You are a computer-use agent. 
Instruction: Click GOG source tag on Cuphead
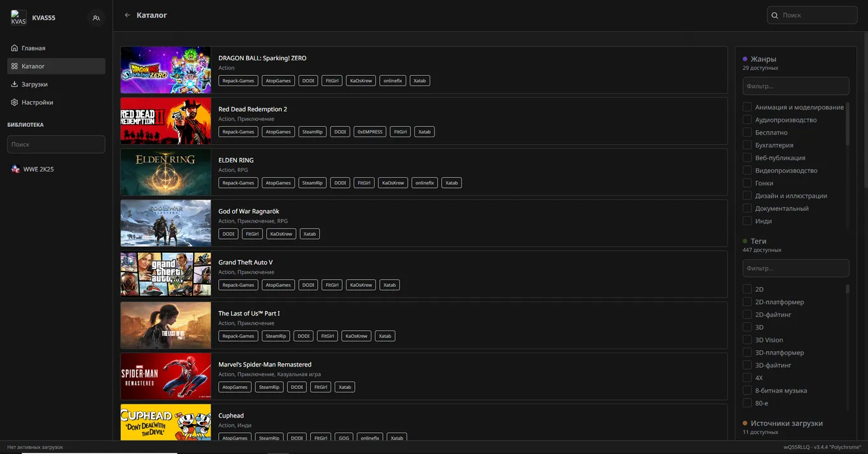(x=344, y=438)
